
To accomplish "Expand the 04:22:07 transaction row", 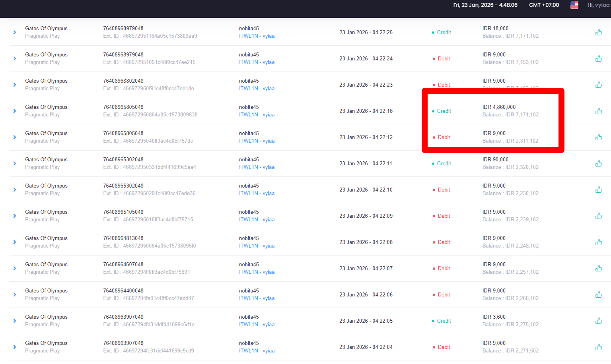I will 15,268.
